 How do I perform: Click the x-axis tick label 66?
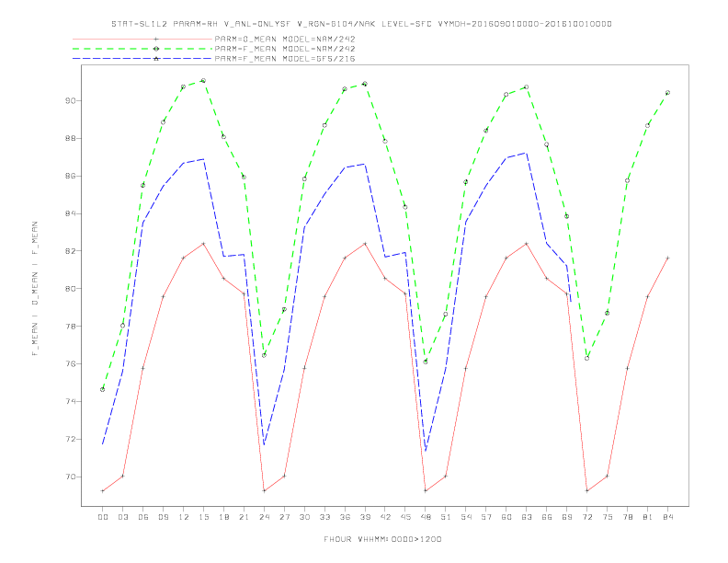pos(547,517)
